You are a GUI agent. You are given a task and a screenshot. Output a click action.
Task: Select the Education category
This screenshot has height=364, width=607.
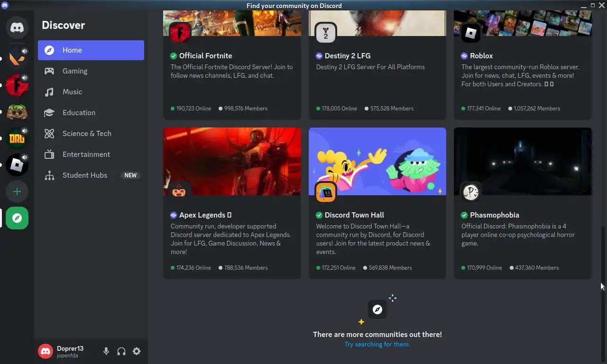[91, 113]
